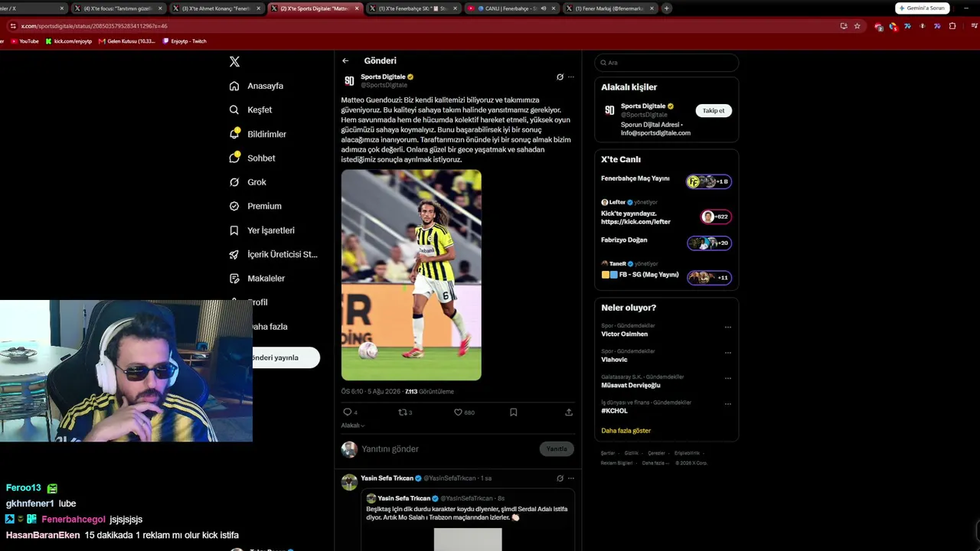The height and width of the screenshot is (551, 980).
Task: Focus the Ara search field
Action: (x=667, y=63)
